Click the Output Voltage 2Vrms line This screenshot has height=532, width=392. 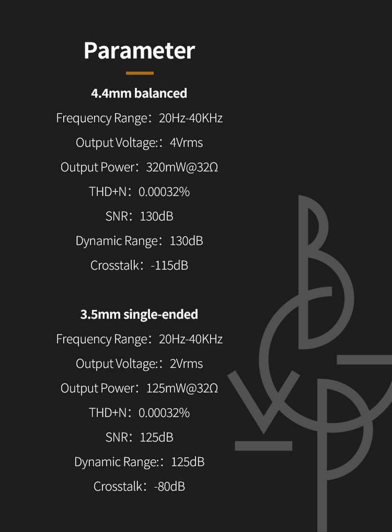pyautogui.click(x=139, y=363)
